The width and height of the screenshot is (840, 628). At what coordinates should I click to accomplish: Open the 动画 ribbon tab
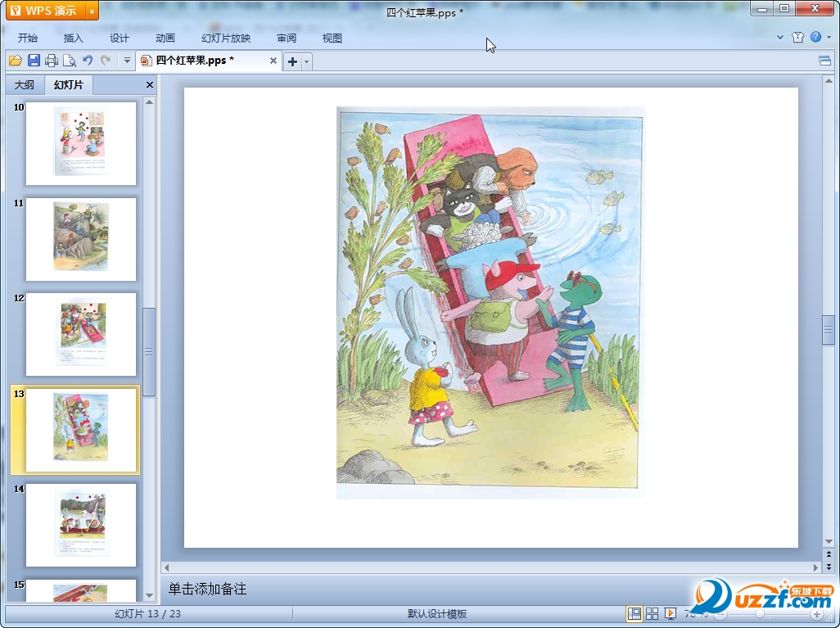click(165, 38)
